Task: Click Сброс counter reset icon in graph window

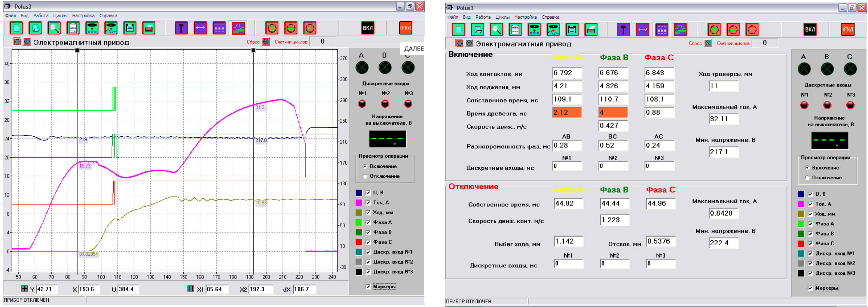Action: pos(266,42)
